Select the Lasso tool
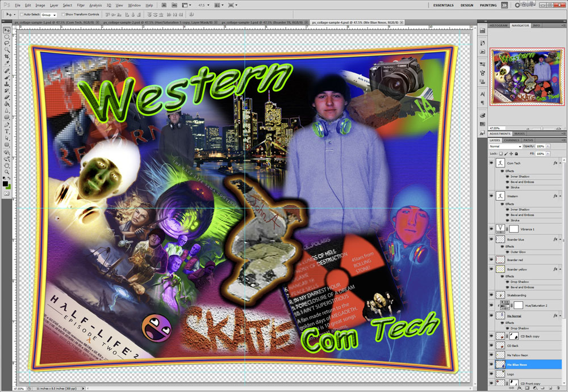 click(7, 43)
